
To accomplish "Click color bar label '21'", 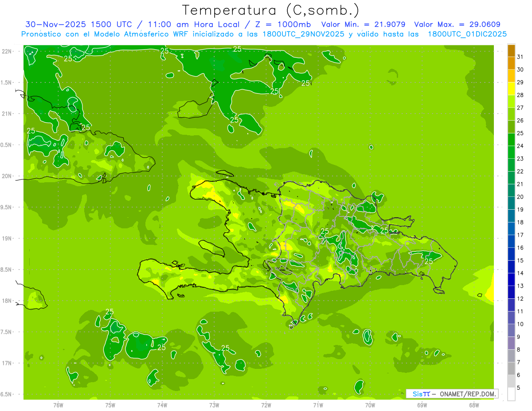I will coord(520,184).
